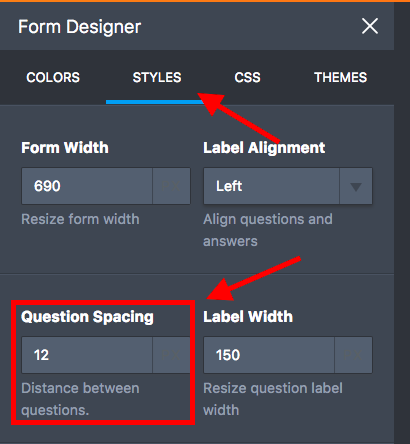
Task: Click the Label Alignment heading
Action: pyautogui.click(x=264, y=148)
